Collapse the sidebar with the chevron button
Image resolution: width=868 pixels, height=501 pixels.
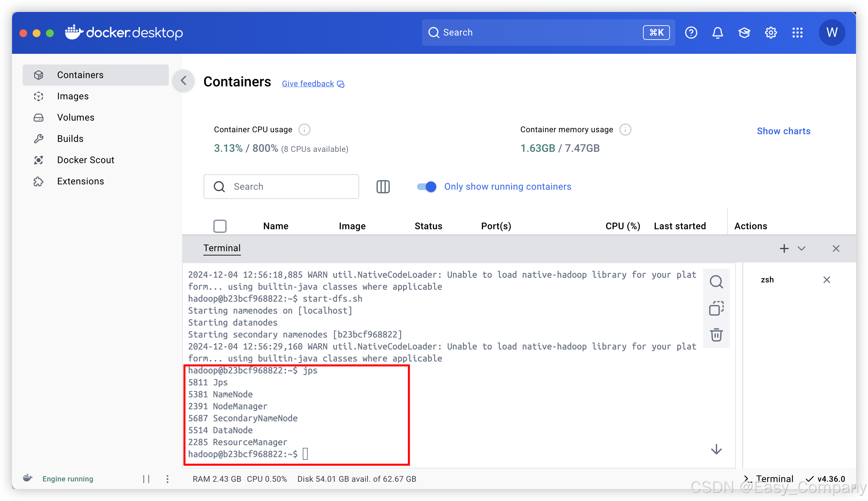184,80
